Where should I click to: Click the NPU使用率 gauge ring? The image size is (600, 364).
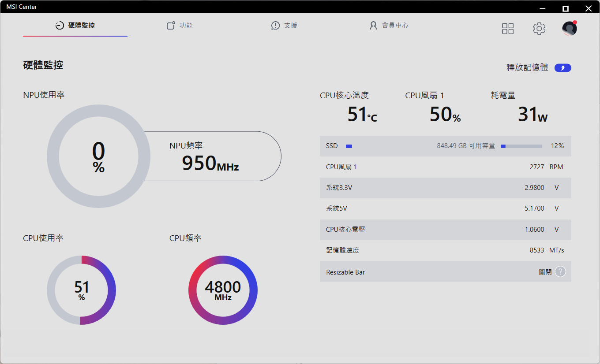(98, 156)
